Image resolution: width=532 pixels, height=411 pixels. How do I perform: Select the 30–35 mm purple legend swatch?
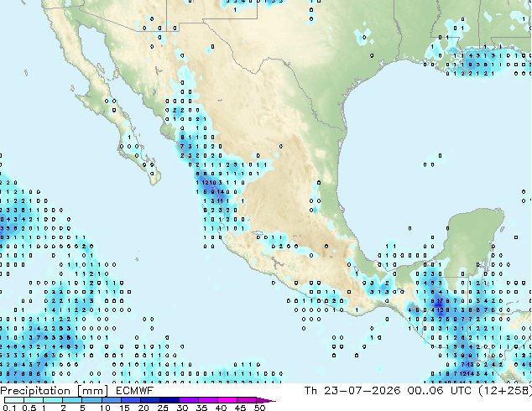(x=189, y=400)
